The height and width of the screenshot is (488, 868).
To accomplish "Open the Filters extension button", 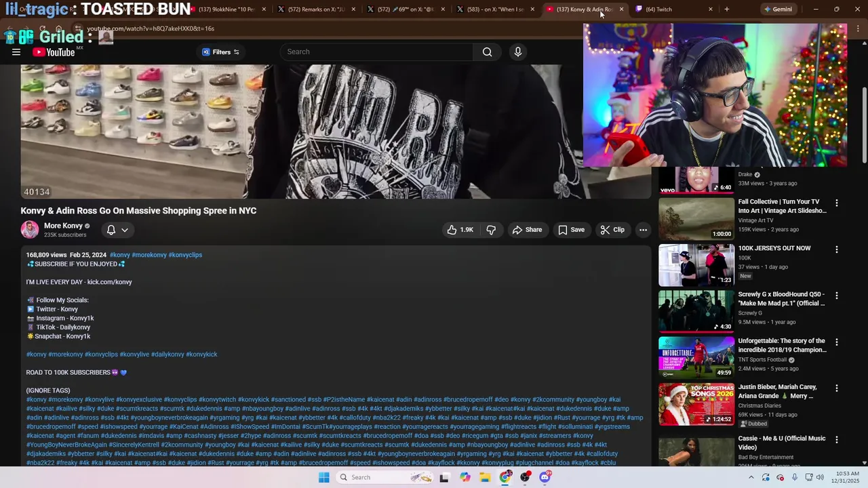I will click(220, 52).
